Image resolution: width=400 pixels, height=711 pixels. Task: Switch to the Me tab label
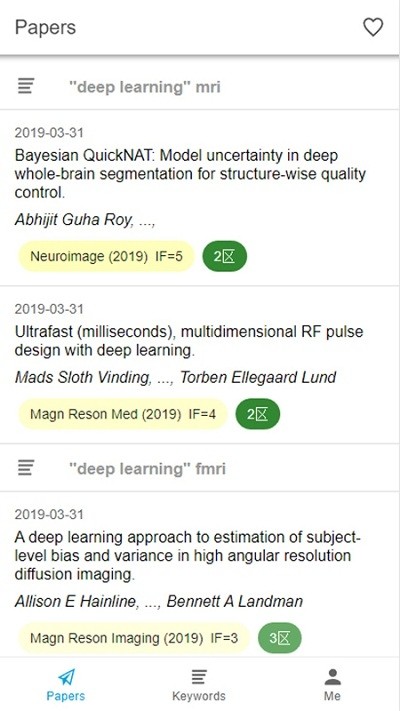point(332,696)
